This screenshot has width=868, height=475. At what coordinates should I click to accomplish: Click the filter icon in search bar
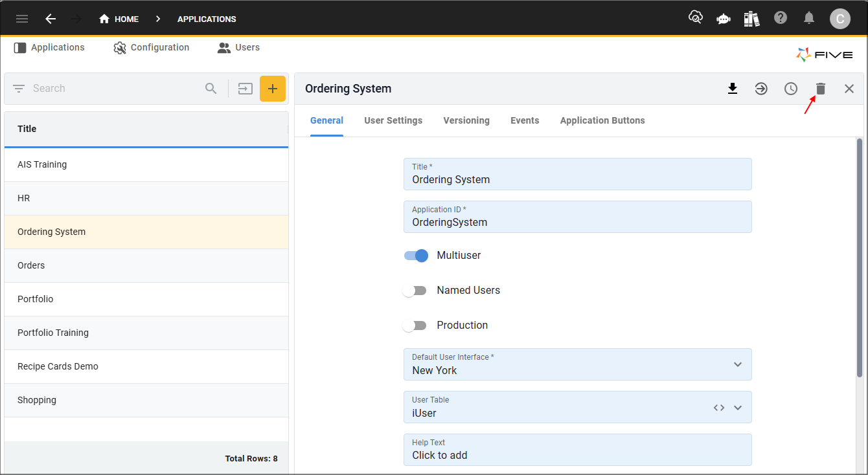[19, 89]
